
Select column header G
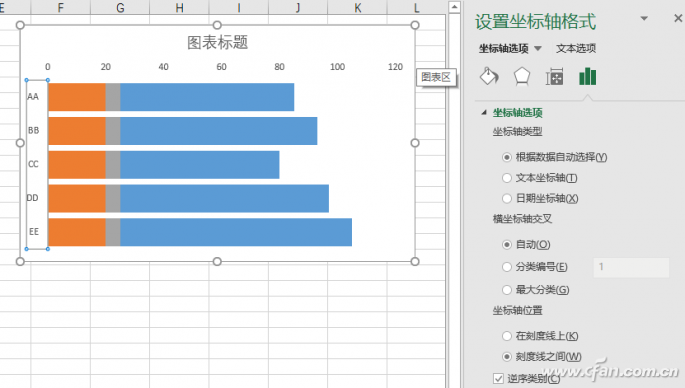(x=120, y=7)
